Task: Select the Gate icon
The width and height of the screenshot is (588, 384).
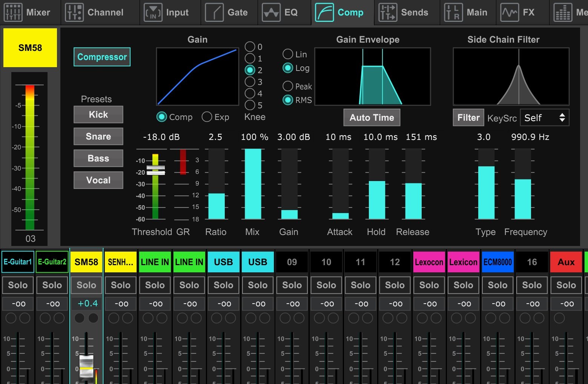Action: (x=214, y=12)
